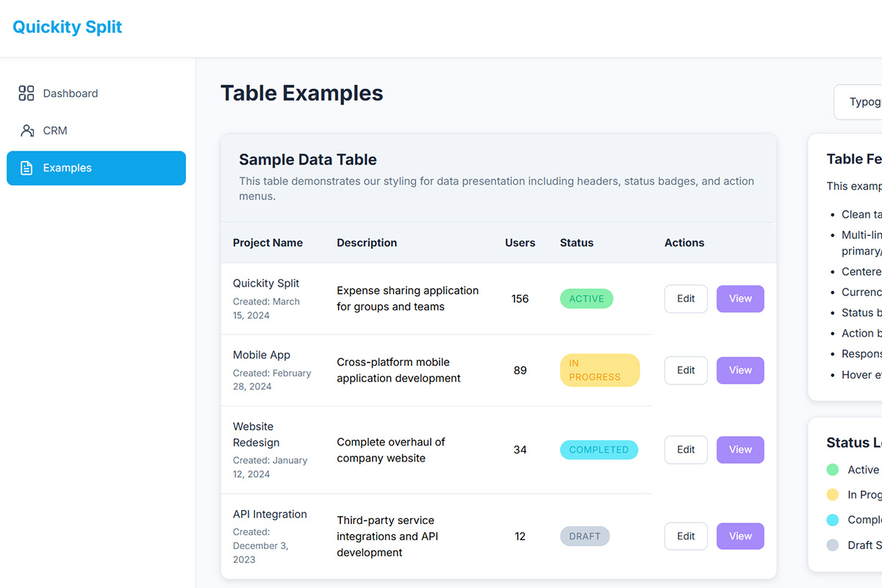Click the Description column header
882x588 pixels.
click(x=367, y=243)
